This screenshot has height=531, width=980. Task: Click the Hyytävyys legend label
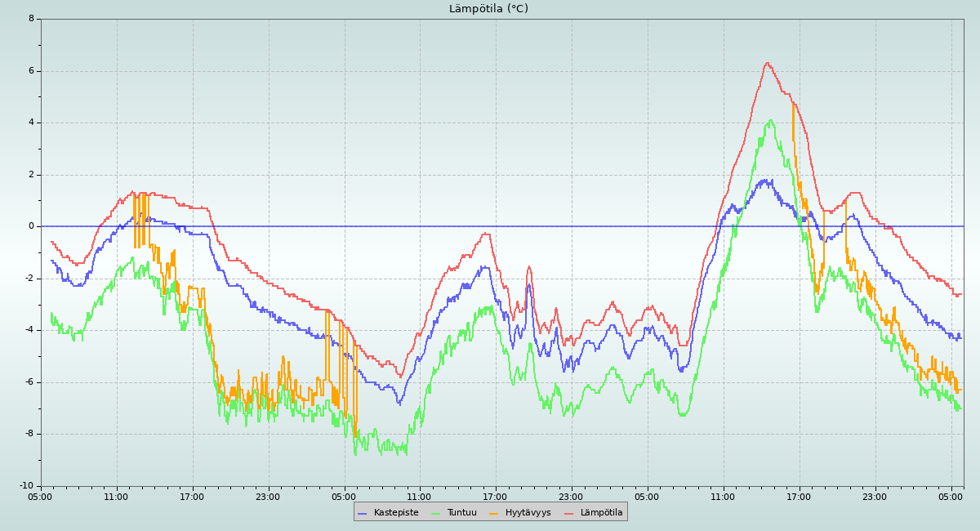(x=528, y=513)
